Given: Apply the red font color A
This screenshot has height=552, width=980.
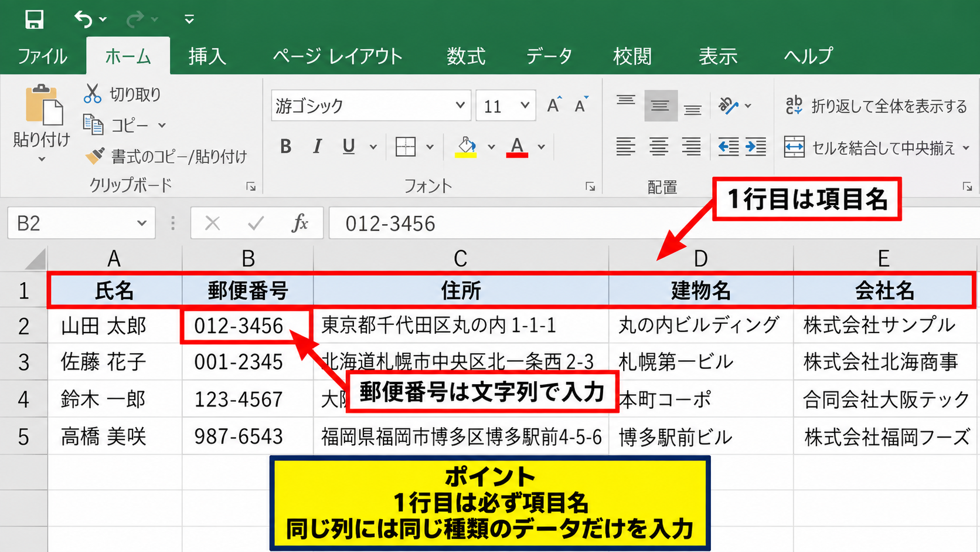Looking at the screenshot, I should pos(517,147).
